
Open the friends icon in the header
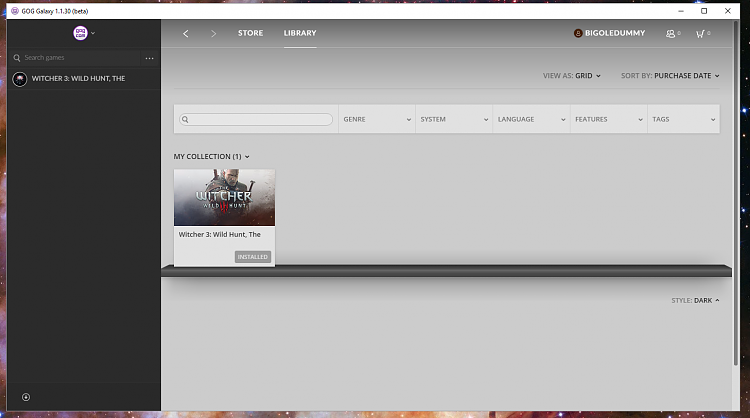673,33
